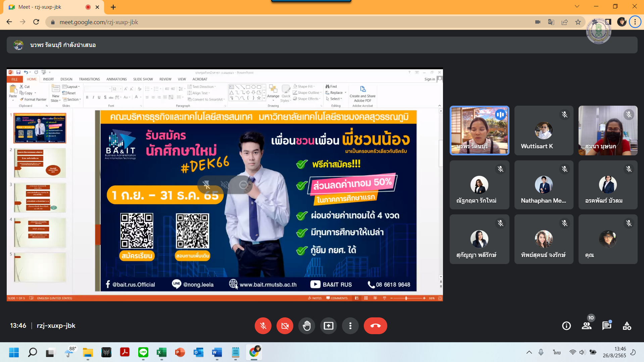This screenshot has height=362, width=644.
Task: Show hidden system tray icons chevron
Action: click(x=529, y=352)
